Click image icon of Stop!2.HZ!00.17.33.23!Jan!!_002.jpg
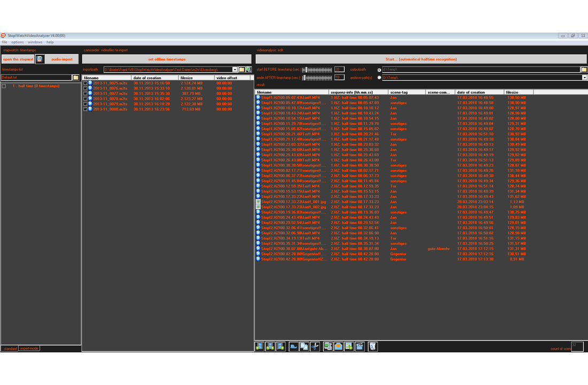Viewport: 588px width, 385px height. click(x=258, y=207)
